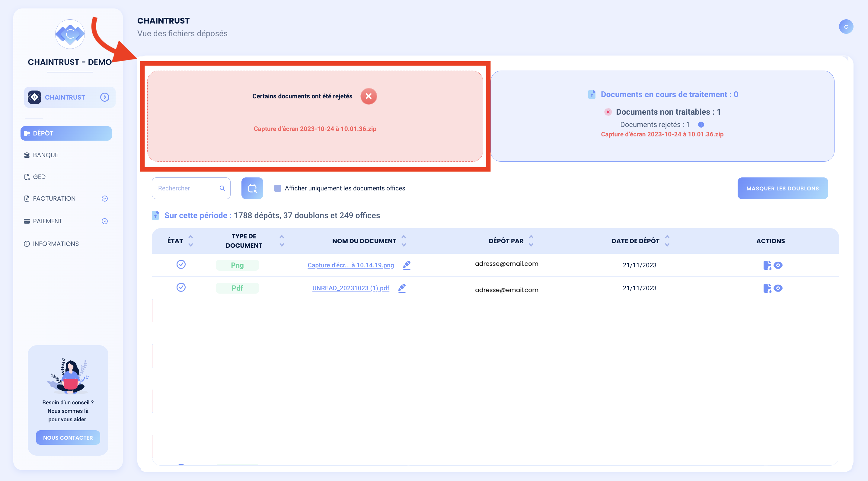Focus the Rechercher search field
868x481 pixels.
[x=191, y=188]
